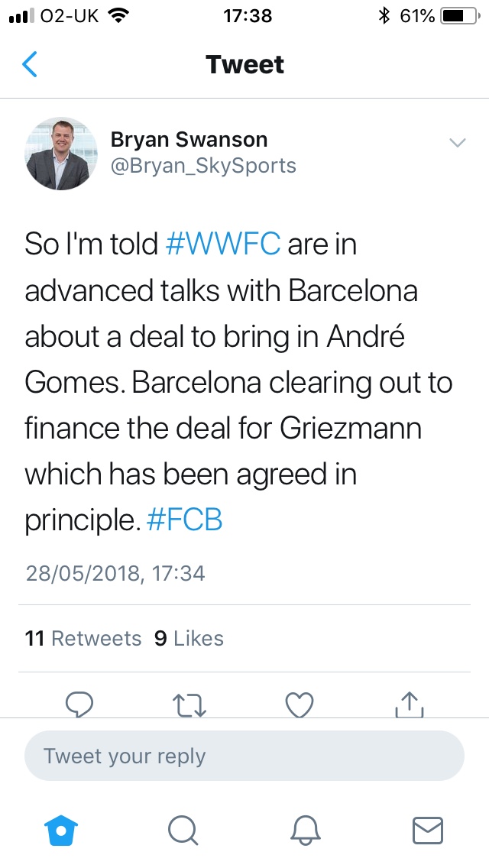Open Bryan Swanson's profile picture
The image size is (489, 868).
point(61,154)
